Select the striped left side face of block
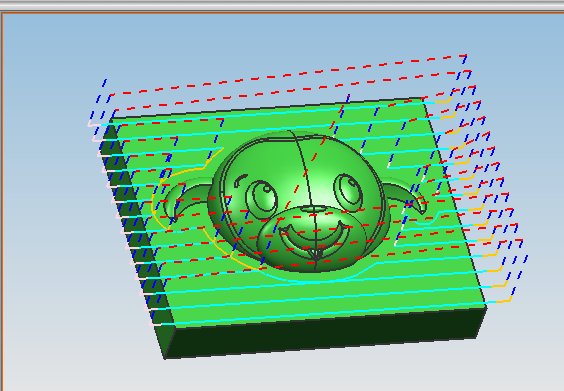 (x=137, y=237)
